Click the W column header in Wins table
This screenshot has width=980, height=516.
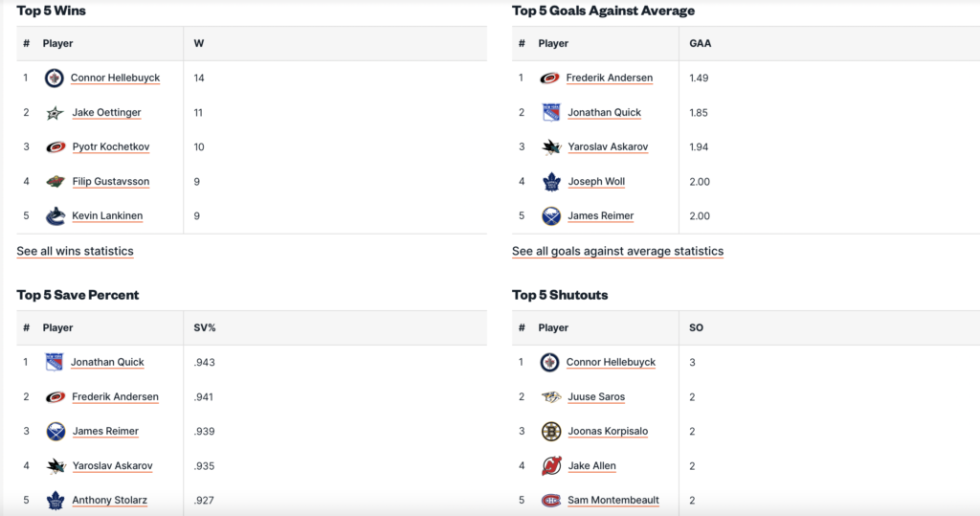(x=199, y=44)
